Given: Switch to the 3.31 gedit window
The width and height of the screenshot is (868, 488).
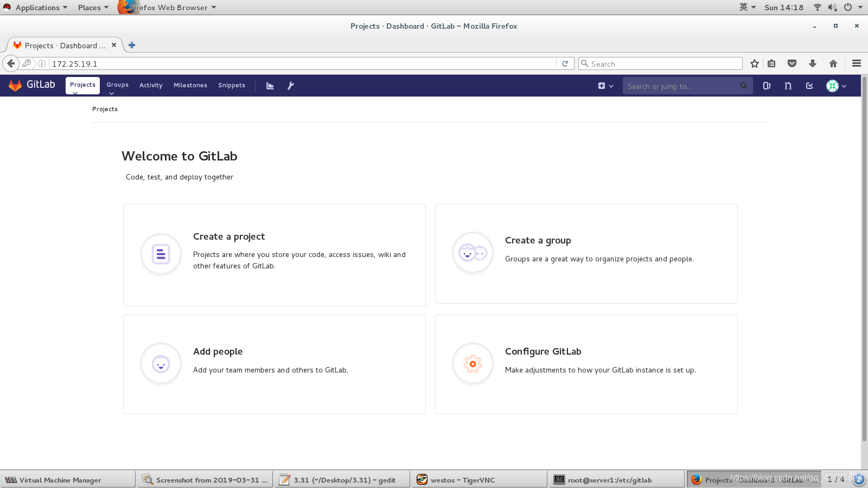Looking at the screenshot, I should [x=342, y=480].
